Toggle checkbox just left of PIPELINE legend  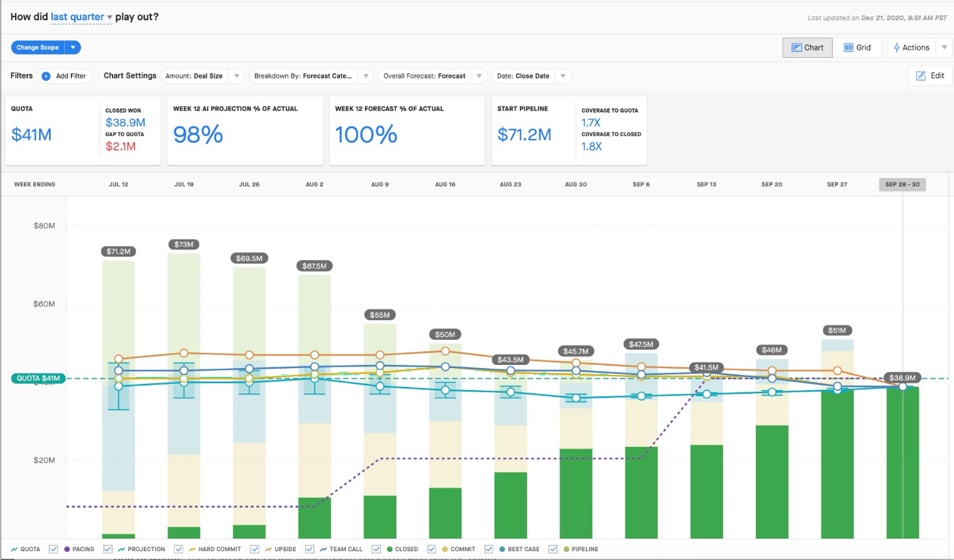click(553, 549)
